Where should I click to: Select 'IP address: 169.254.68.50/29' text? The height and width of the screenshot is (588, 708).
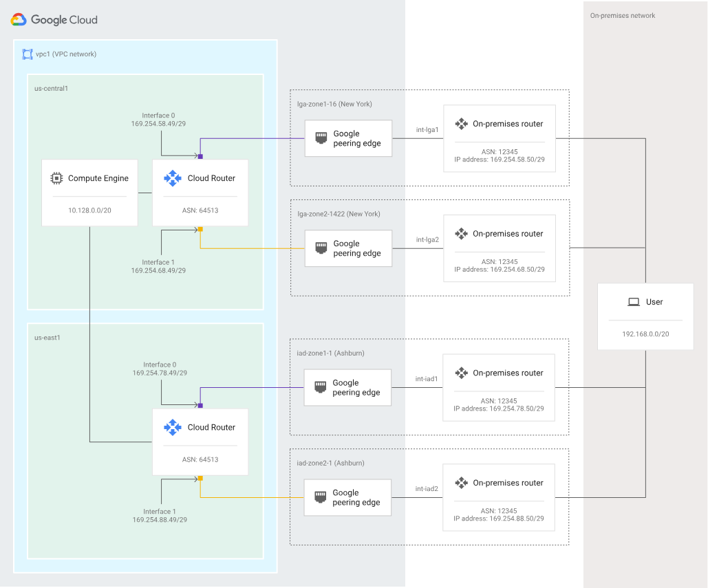500,270
